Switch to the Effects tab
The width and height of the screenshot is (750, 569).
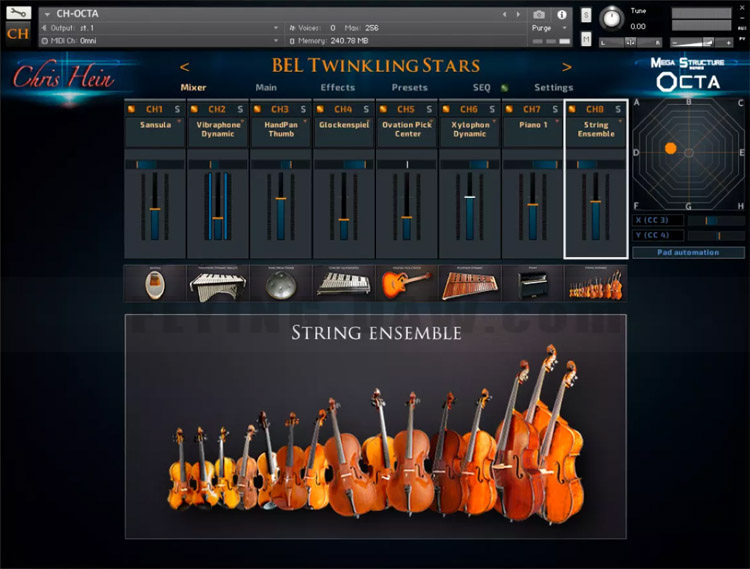338,88
